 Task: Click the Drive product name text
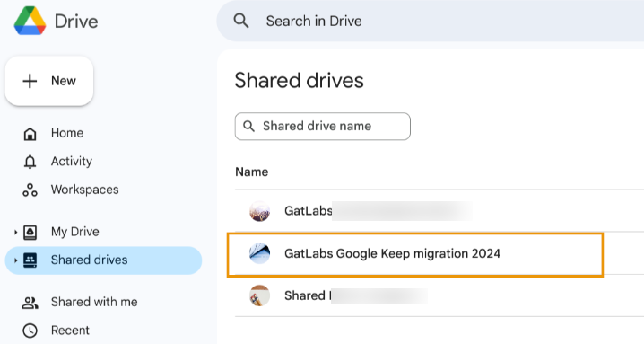(x=76, y=22)
